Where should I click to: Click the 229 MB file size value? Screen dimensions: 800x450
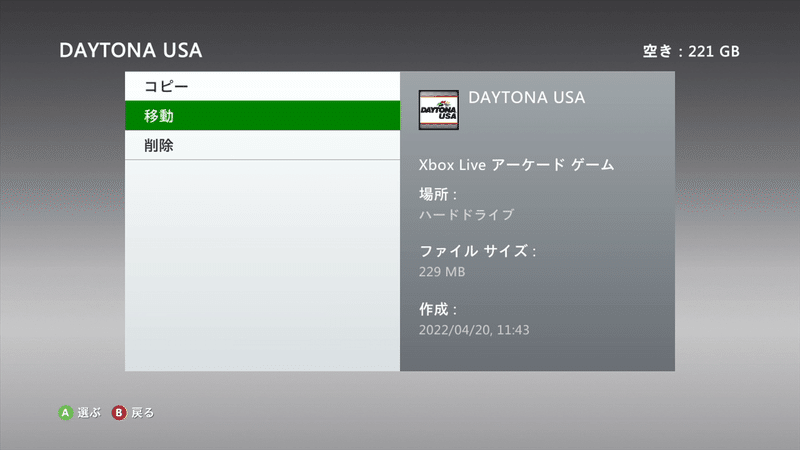pos(442,272)
